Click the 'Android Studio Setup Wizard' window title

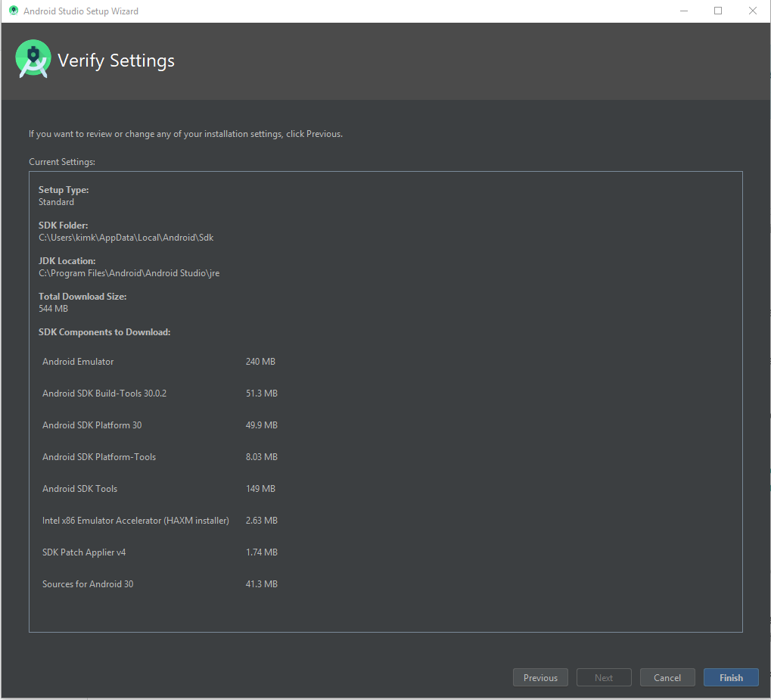tap(81, 11)
